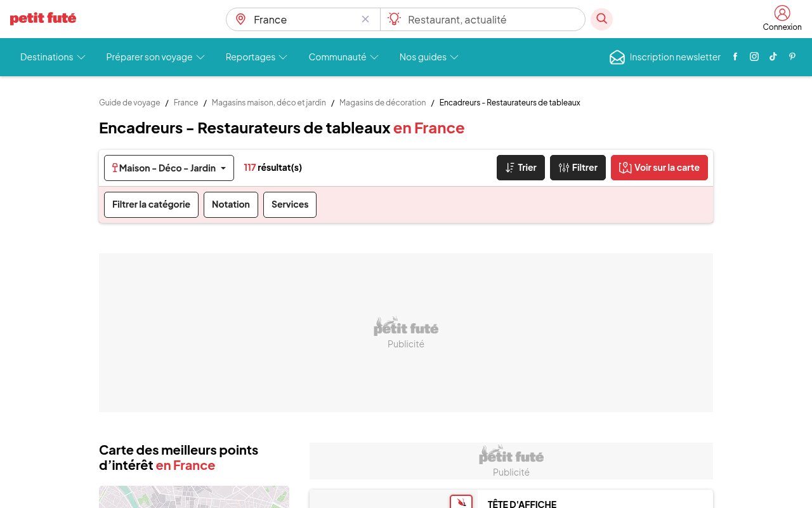Expand the Reportages menu
The image size is (812, 508).
point(256,57)
